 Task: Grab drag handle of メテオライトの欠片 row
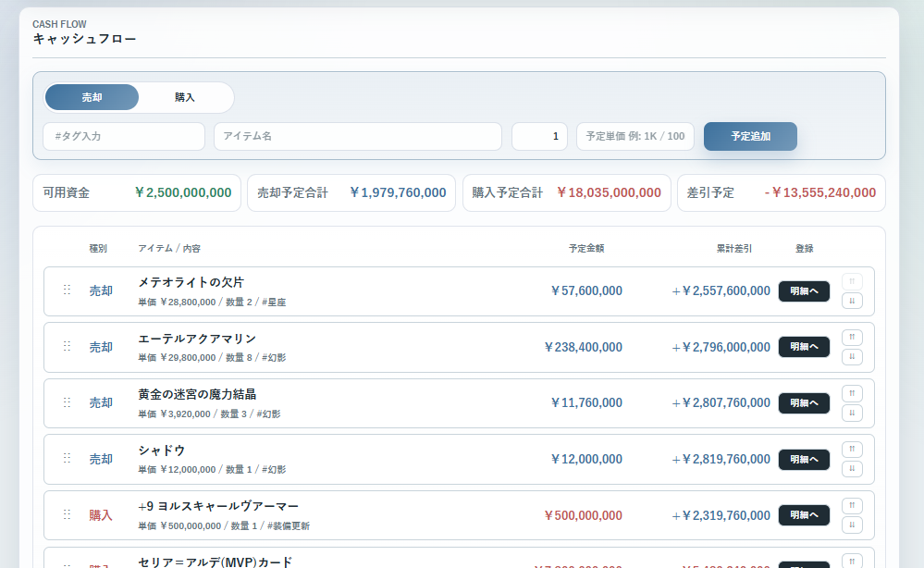click(x=67, y=290)
